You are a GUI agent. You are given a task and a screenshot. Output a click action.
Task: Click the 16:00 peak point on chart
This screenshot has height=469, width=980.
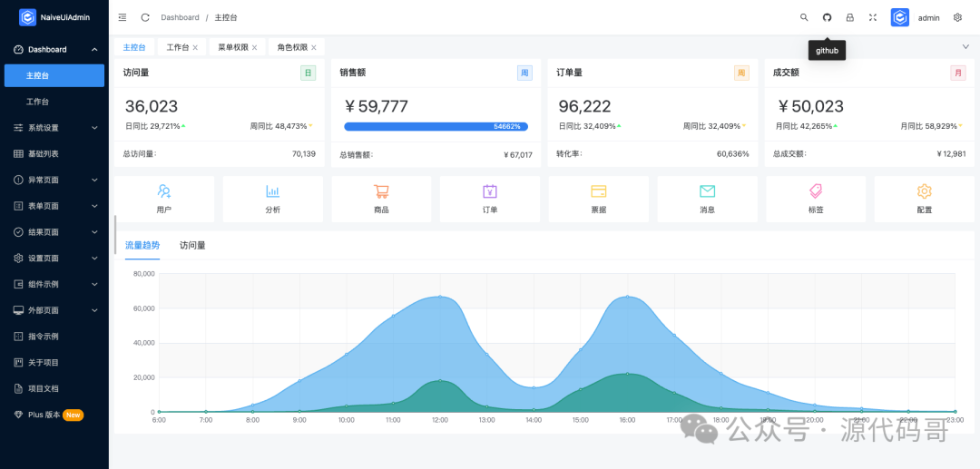[x=628, y=297]
